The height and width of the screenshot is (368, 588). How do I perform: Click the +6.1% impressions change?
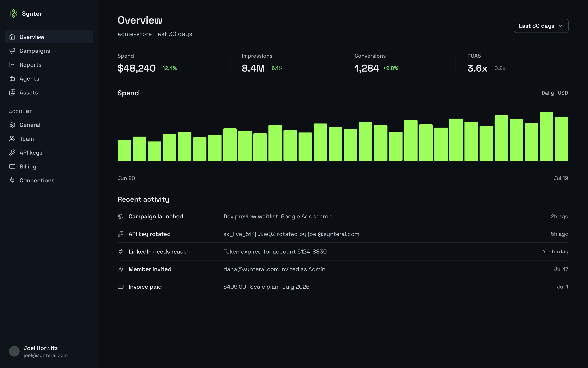276,68
